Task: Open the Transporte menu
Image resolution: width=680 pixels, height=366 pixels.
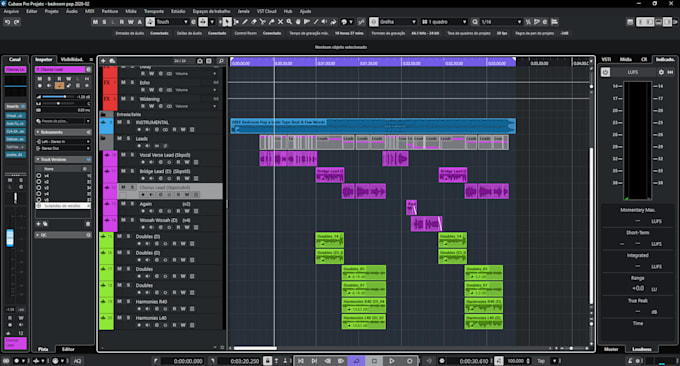Action: (x=154, y=11)
